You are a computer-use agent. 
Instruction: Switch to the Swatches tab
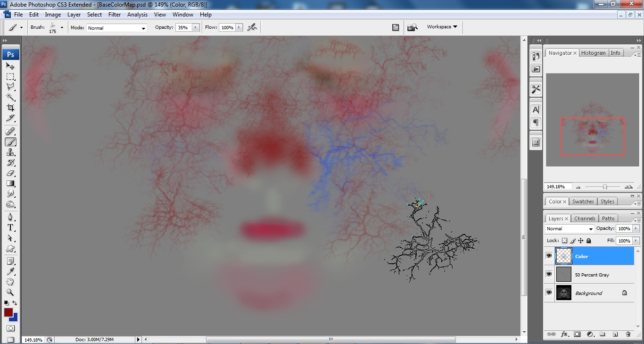[583, 201]
